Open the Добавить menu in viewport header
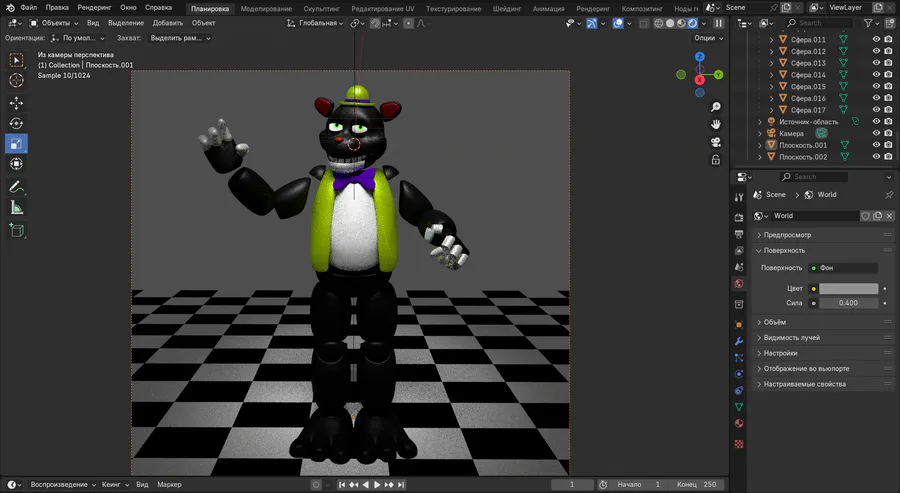Viewport: 900px width, 493px height. [168, 23]
